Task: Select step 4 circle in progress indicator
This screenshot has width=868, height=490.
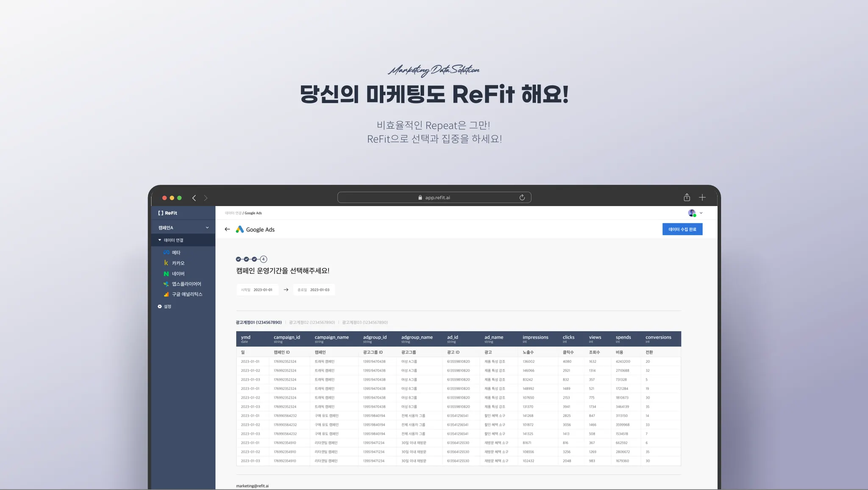Action: tap(264, 259)
